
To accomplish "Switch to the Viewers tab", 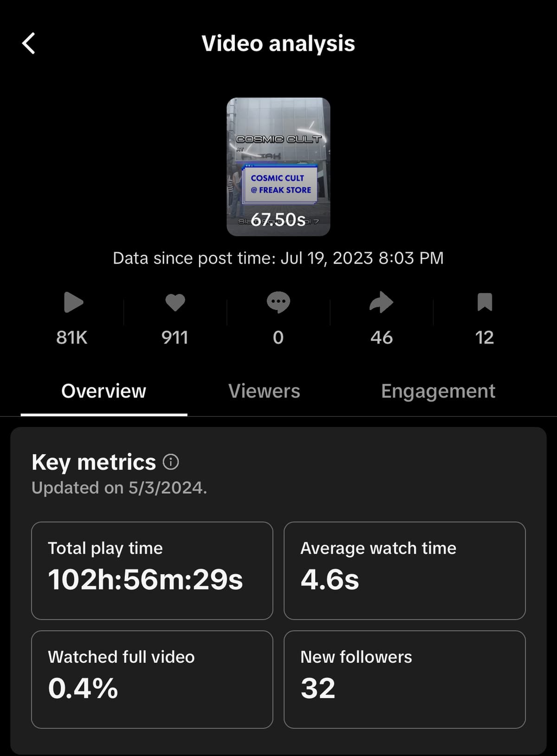I will 264,391.
